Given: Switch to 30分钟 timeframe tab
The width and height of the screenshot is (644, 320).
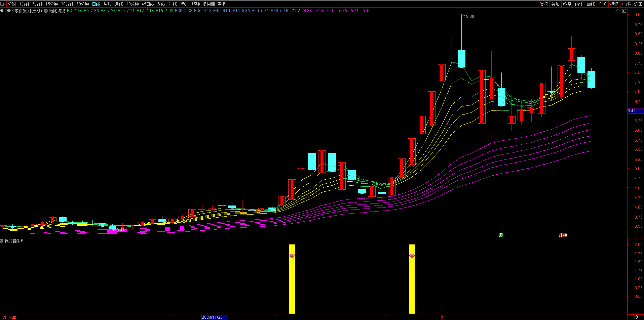Looking at the screenshot, I should click(67, 4).
